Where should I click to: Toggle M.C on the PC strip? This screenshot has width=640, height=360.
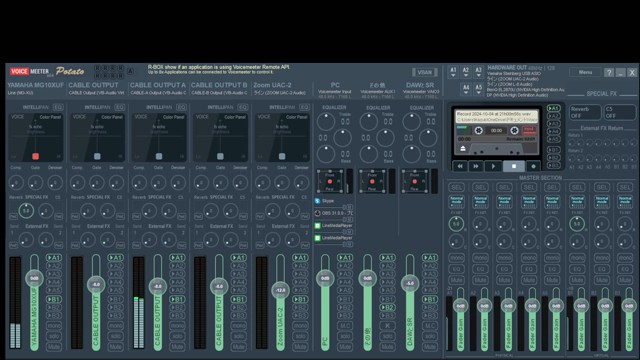pyautogui.click(x=345, y=326)
